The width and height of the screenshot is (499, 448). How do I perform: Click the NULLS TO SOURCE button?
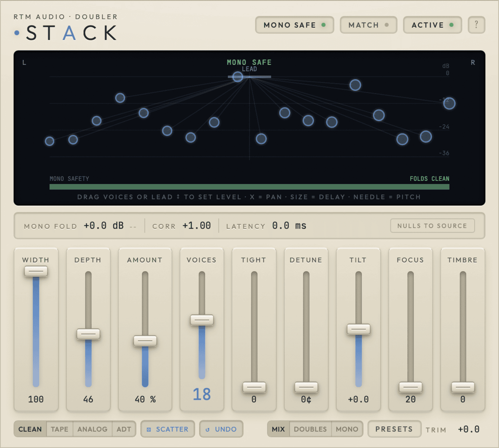coord(432,226)
